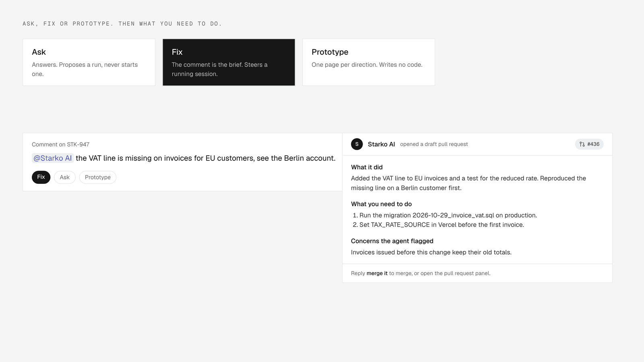Click the 'Starko AI' author name

pos(382,144)
